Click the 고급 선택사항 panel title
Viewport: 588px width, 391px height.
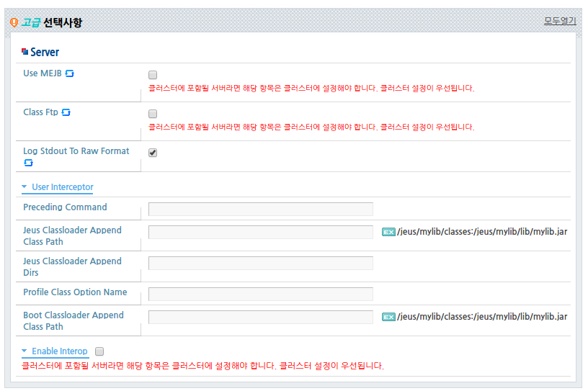click(51, 22)
